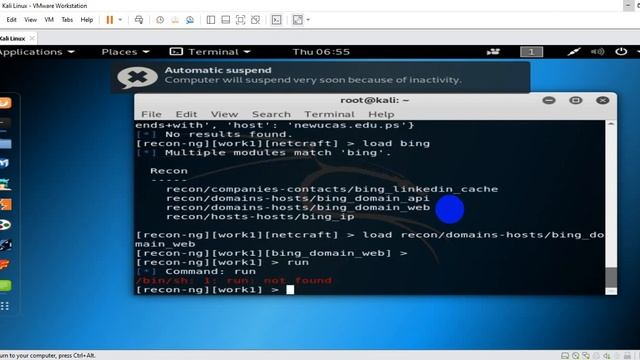The height and width of the screenshot is (360, 640).
Task: Click the power icon in Kali top bar
Action: click(621, 52)
